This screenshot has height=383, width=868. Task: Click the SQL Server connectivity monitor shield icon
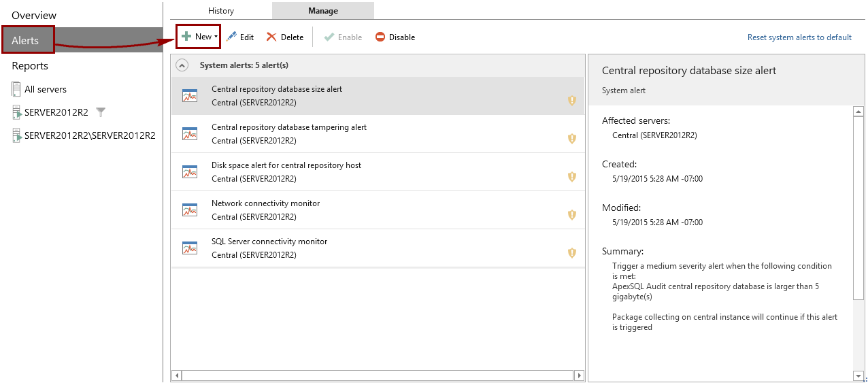pyautogui.click(x=572, y=253)
